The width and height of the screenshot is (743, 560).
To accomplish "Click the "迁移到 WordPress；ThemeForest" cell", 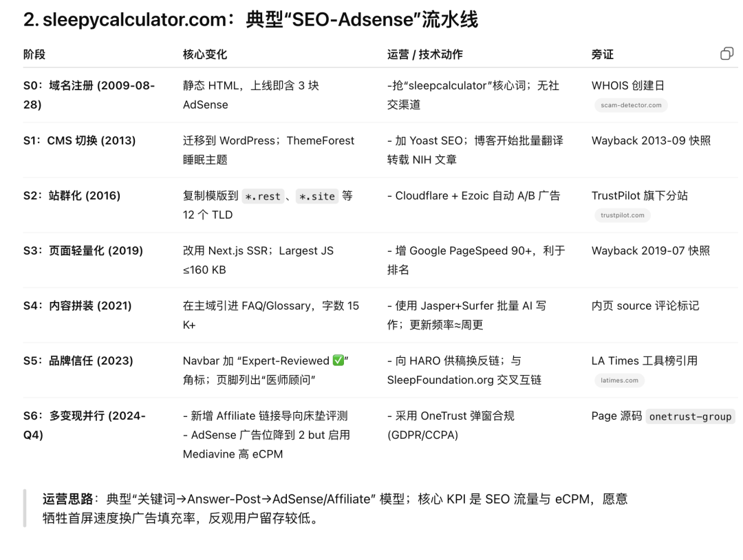I will coord(268,150).
